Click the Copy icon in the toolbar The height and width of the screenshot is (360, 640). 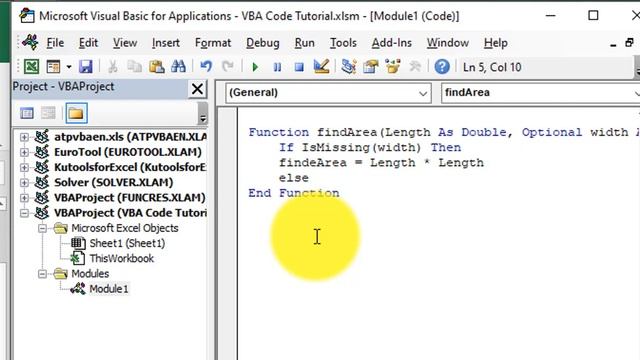(x=134, y=67)
